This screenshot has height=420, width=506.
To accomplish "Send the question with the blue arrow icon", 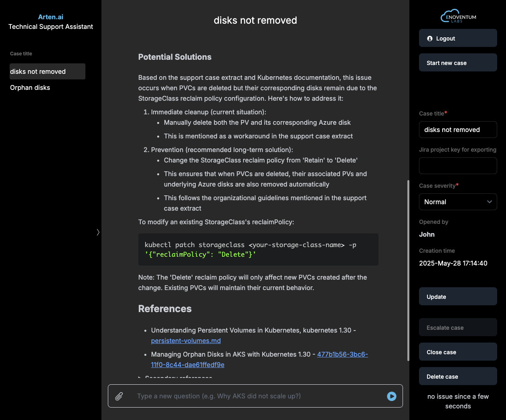I will pos(392,396).
